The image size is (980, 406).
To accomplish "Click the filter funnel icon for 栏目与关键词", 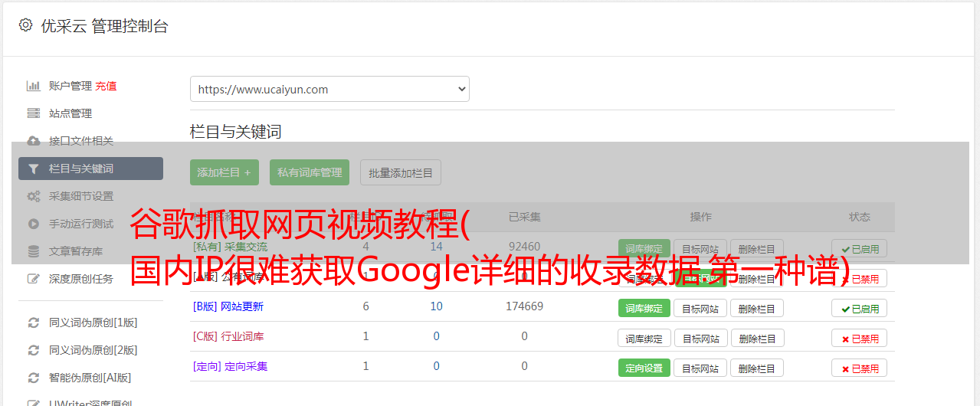I will tap(34, 169).
